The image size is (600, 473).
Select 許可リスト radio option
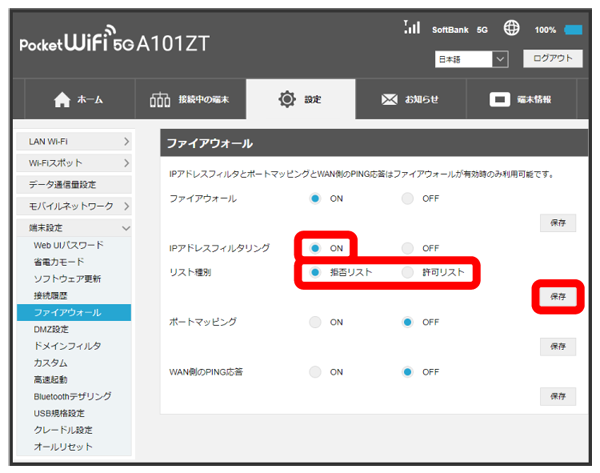tap(408, 272)
